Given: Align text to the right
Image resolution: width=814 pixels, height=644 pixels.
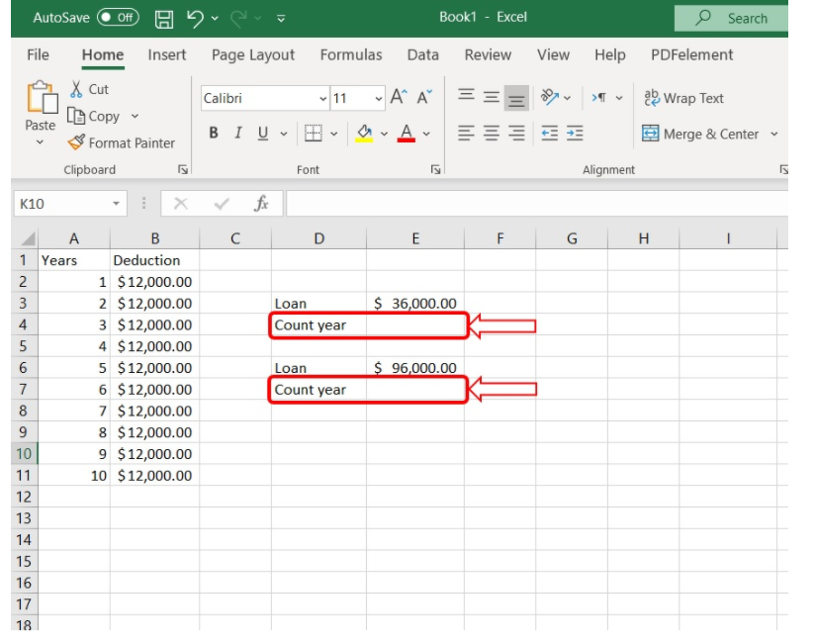Looking at the screenshot, I should [x=516, y=134].
